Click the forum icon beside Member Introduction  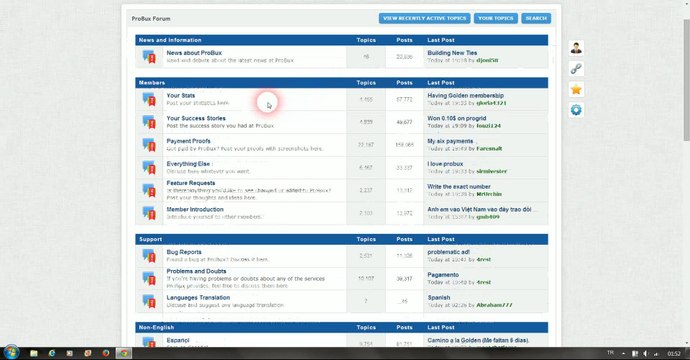[x=149, y=213]
